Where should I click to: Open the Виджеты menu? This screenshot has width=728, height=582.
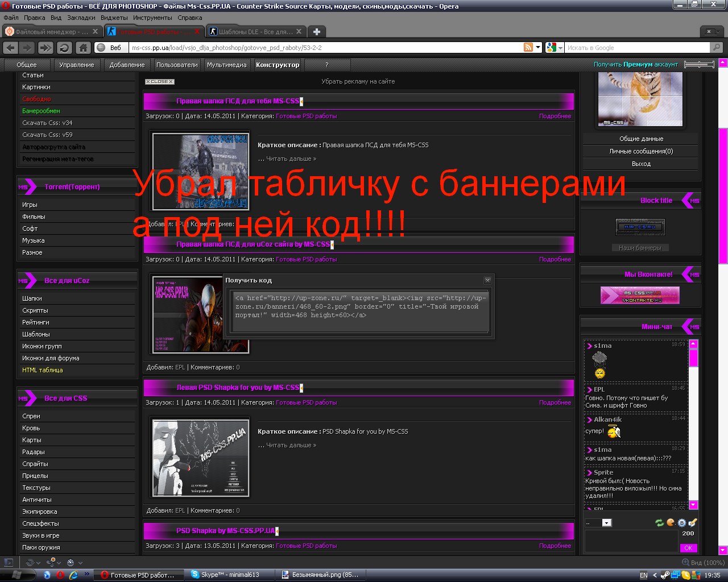(114, 18)
